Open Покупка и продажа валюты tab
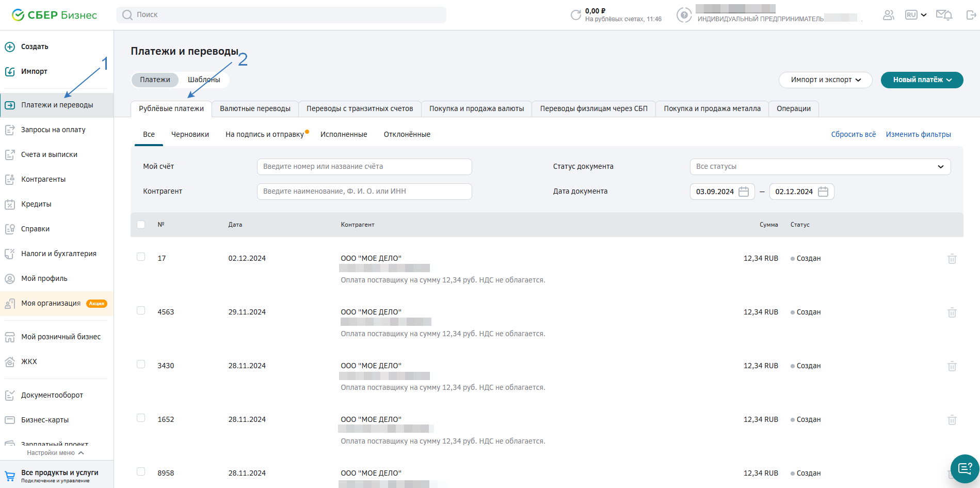The width and height of the screenshot is (980, 488). [476, 109]
